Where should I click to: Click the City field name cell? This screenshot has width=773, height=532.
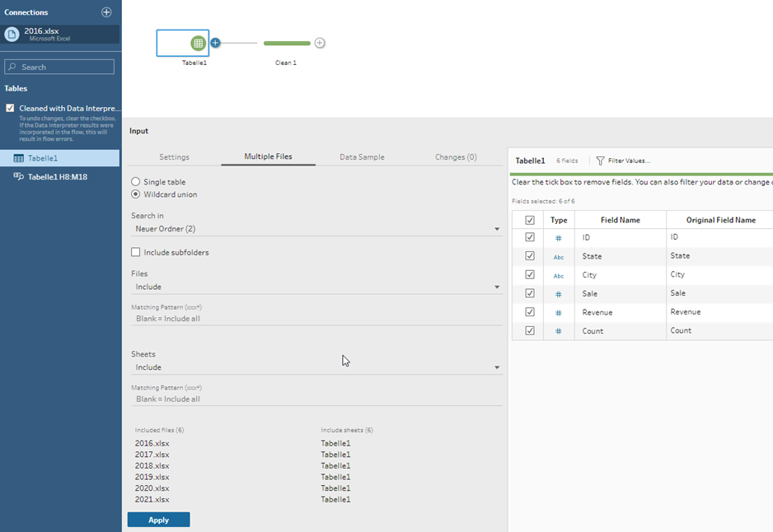pyautogui.click(x=621, y=275)
